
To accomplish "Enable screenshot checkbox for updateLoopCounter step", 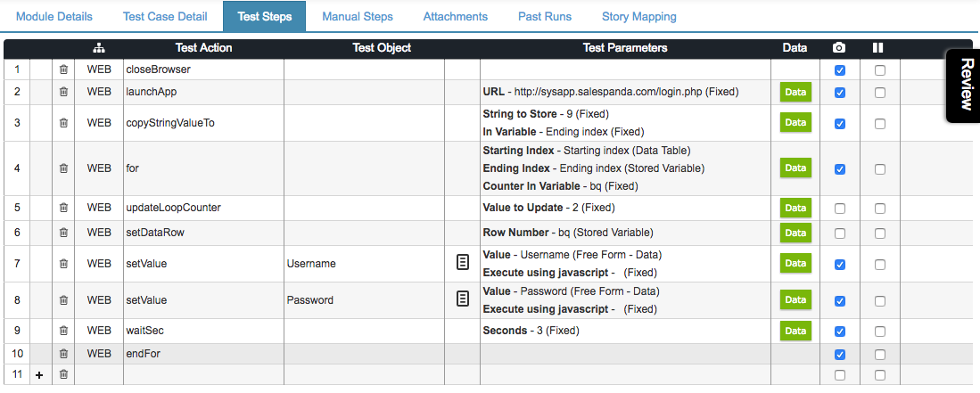I will coord(840,208).
